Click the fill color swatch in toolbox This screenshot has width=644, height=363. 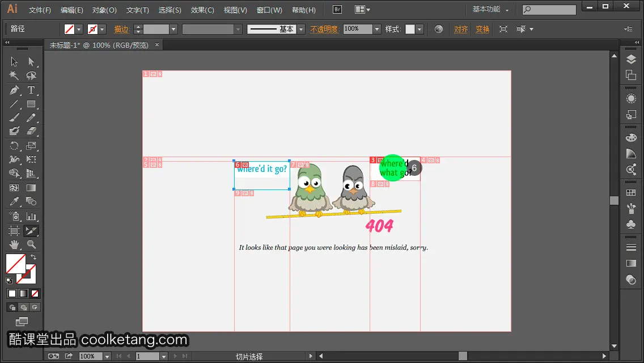16,264
